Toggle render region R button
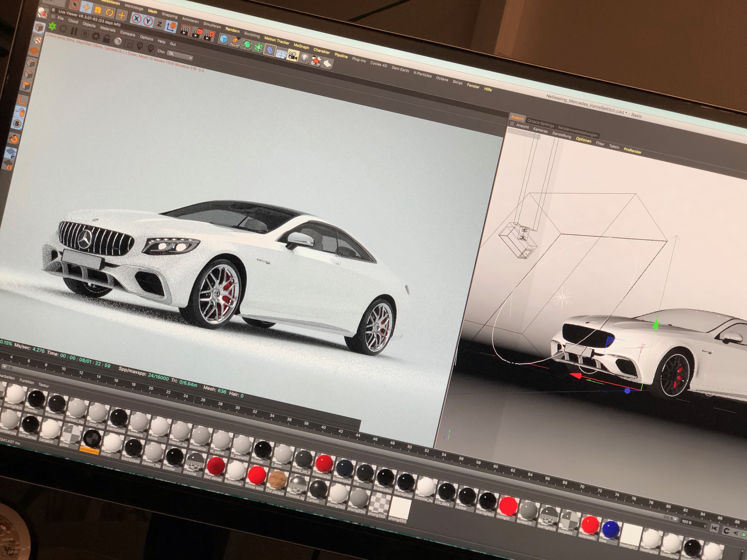The width and height of the screenshot is (747, 560). click(85, 34)
